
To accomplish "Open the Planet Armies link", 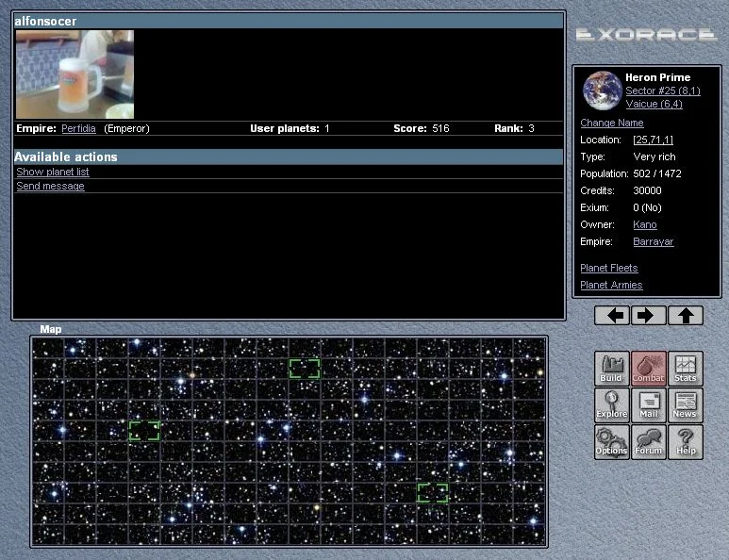I will (x=611, y=285).
